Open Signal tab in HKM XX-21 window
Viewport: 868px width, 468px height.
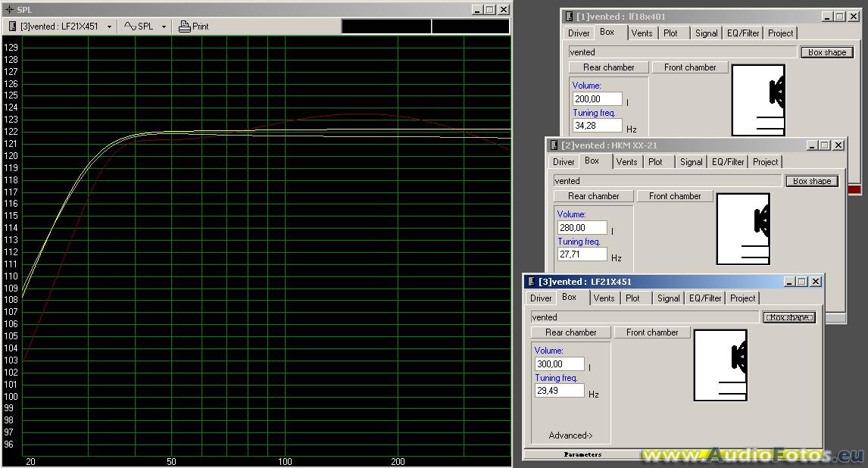691,162
